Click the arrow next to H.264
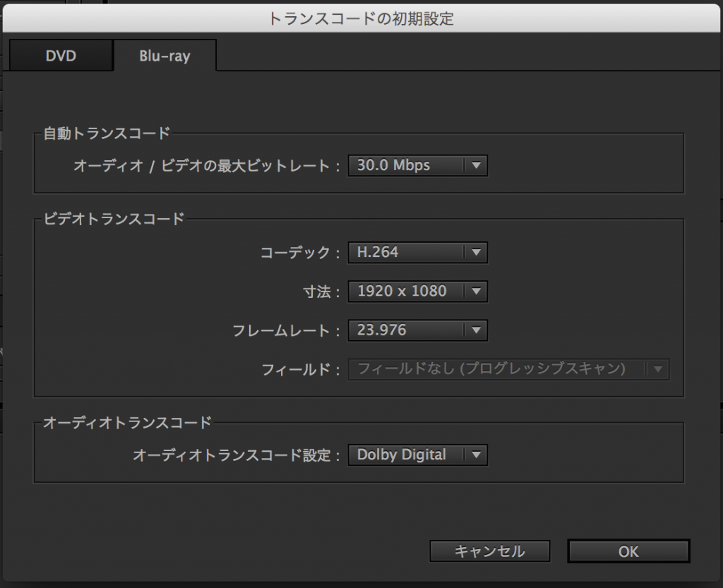Screen dimensions: 723x588 pos(476,252)
